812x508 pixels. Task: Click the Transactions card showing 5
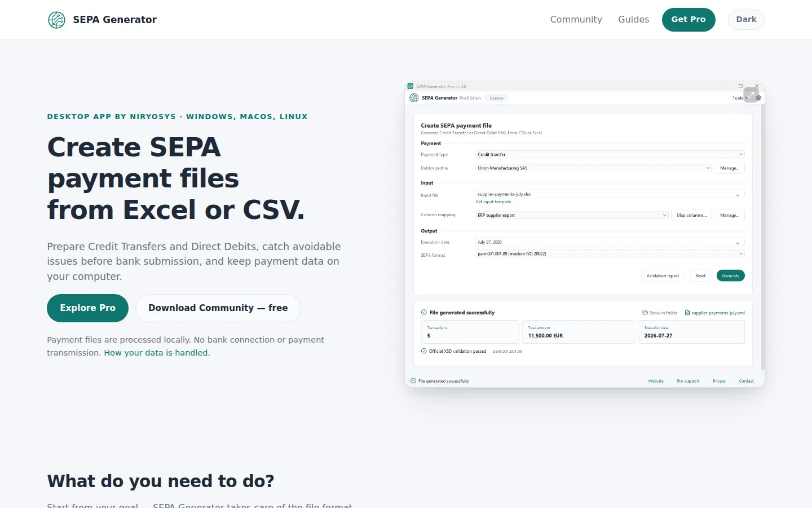470,332
